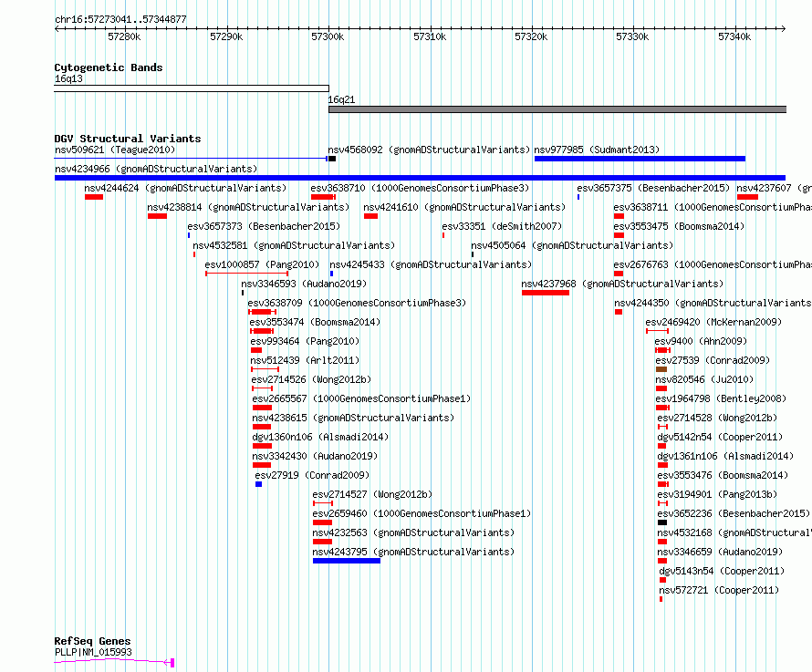Click the Cytogenetic Bands track title
The image size is (812, 672).
[109, 67]
